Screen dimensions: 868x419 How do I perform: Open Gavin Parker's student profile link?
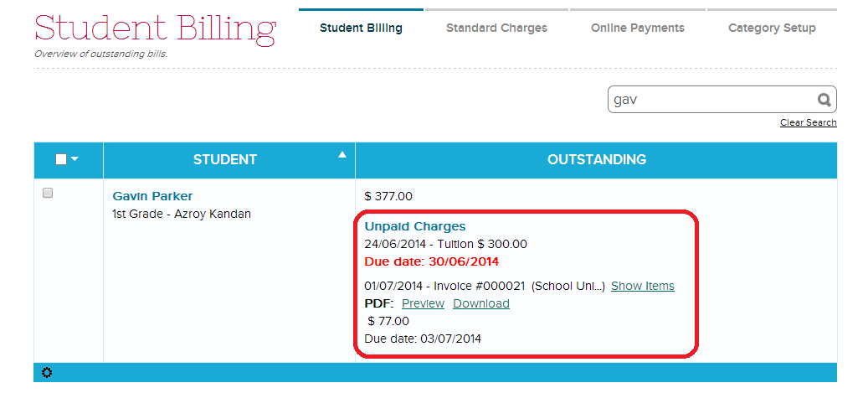click(x=152, y=196)
